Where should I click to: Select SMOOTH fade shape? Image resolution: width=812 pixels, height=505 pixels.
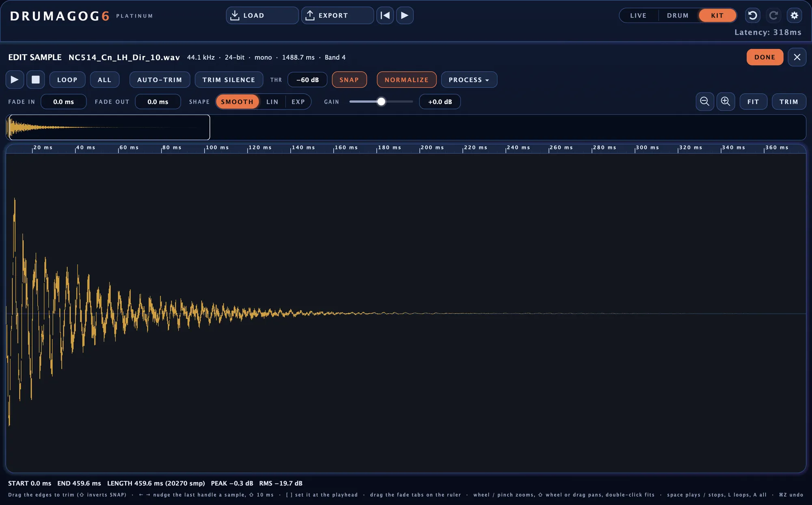point(237,102)
